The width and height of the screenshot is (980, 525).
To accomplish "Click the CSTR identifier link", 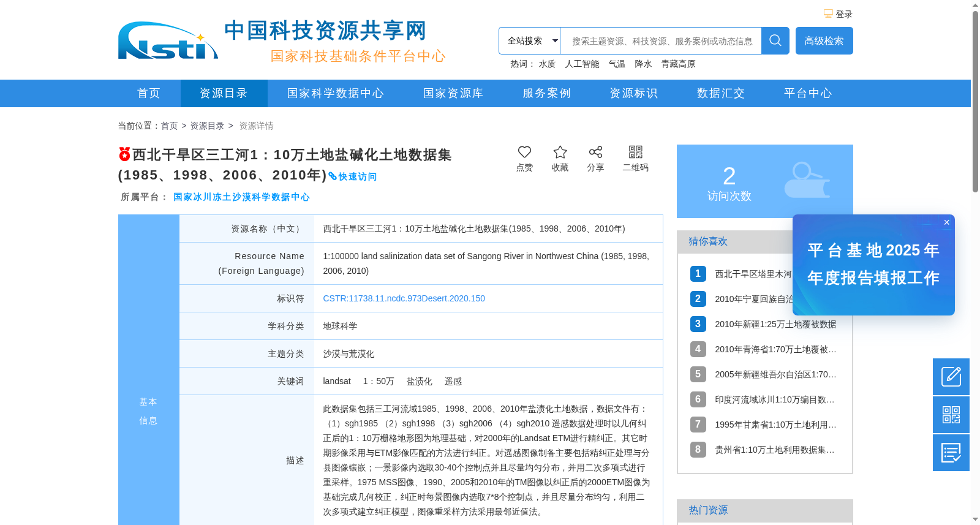I will tap(404, 298).
